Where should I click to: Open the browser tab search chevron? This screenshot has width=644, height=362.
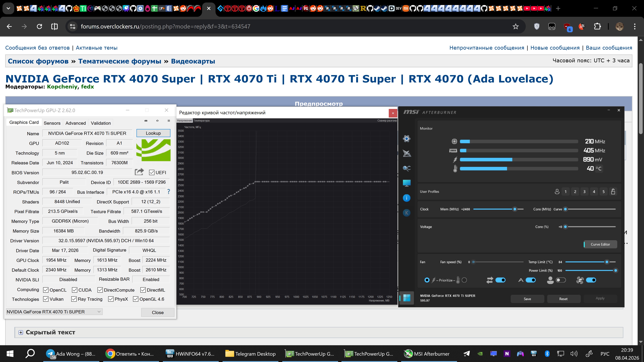8,9
